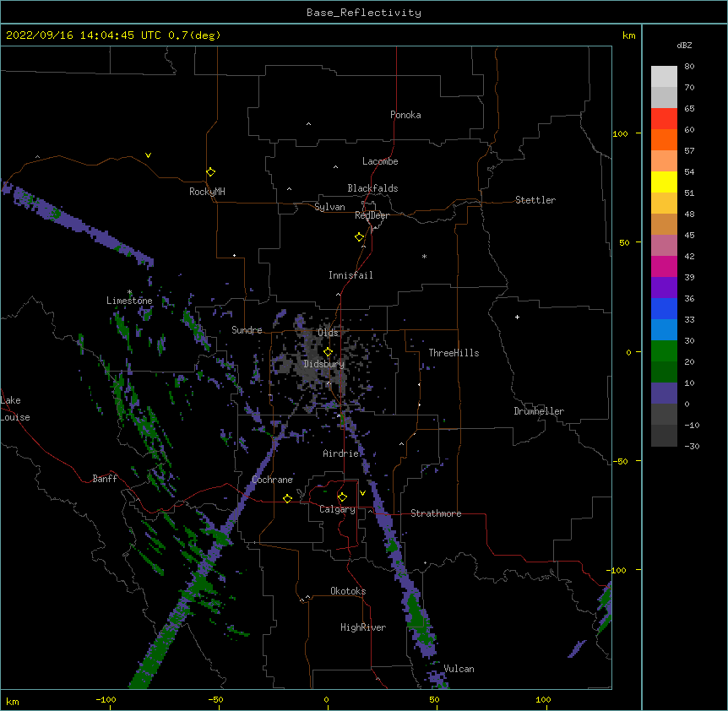Select the red 60-65 dBZ legend swatch
The width and height of the screenshot is (728, 711).
tap(664, 118)
